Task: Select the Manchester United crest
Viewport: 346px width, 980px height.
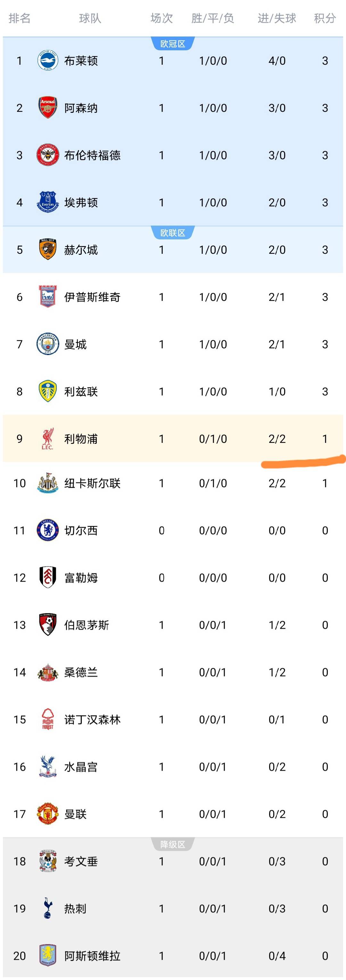Action: [47, 813]
